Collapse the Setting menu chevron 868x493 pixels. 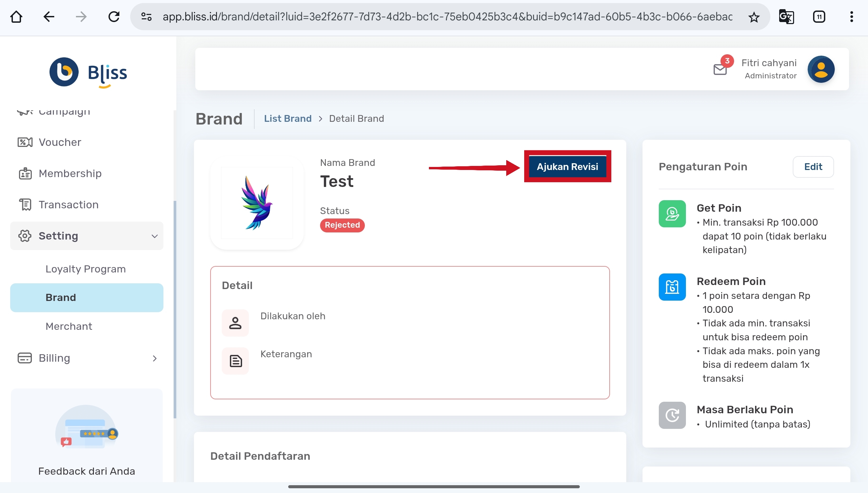tap(155, 236)
